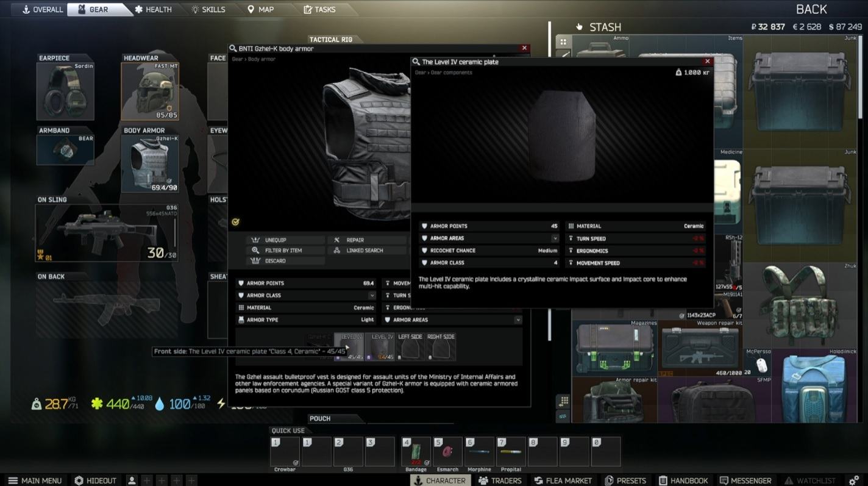Switch to the Health tab
This screenshot has width=868, height=486.
click(154, 9)
